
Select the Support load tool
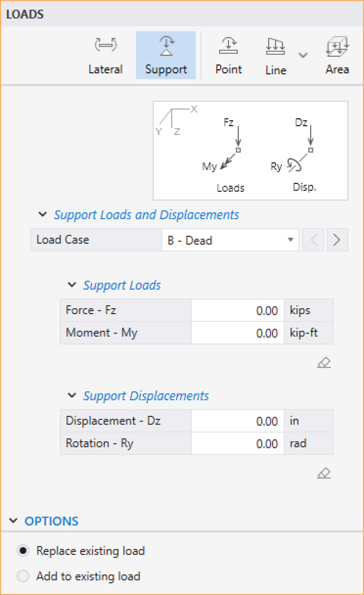(166, 55)
